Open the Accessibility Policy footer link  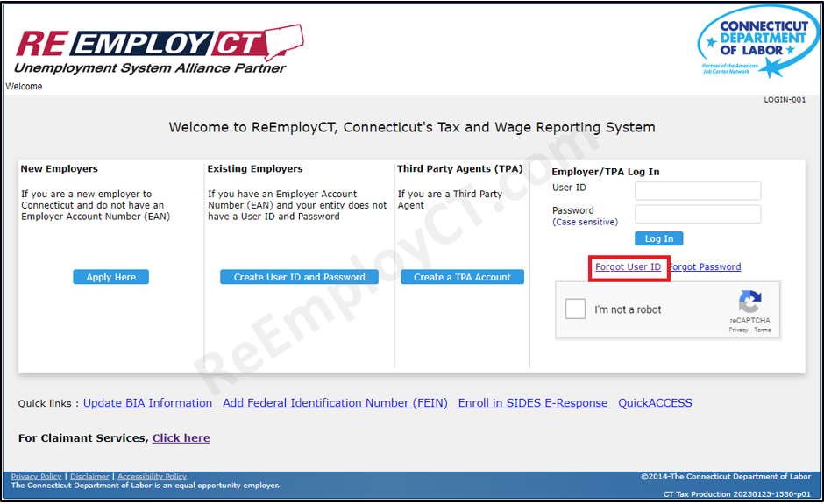coord(152,477)
